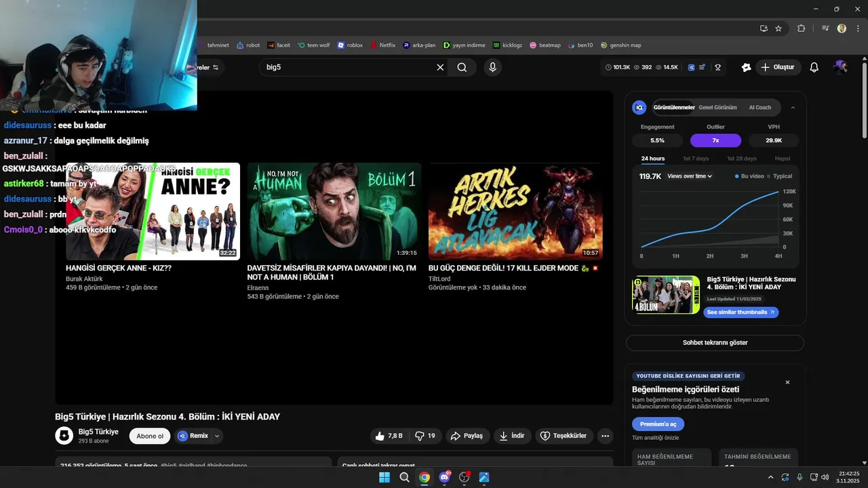Toggle the Typical chart legend
This screenshot has height=488, width=868.
[779, 176]
